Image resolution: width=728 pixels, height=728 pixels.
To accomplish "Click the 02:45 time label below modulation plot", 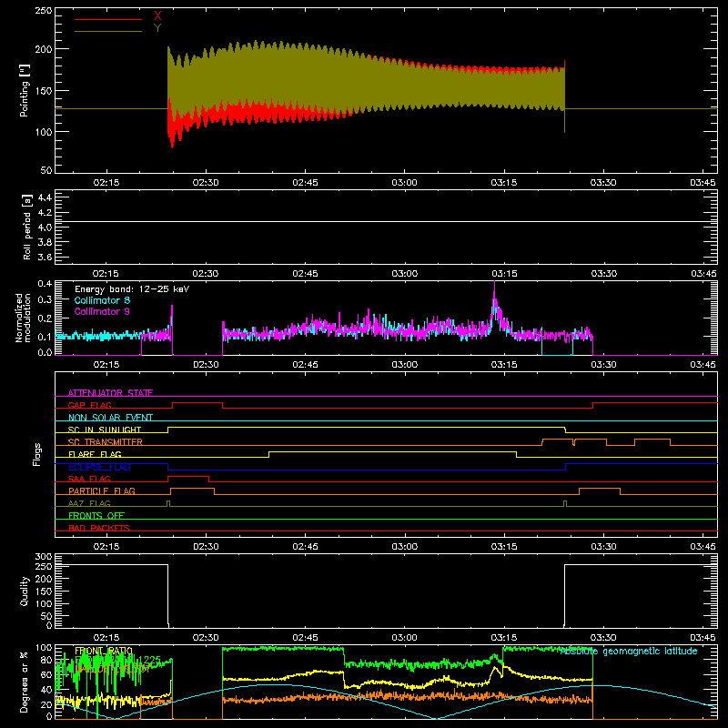I will (305, 365).
